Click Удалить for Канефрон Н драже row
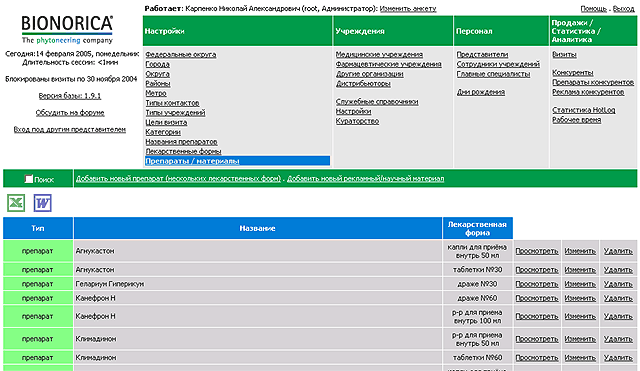The image size is (640, 371). click(x=618, y=298)
